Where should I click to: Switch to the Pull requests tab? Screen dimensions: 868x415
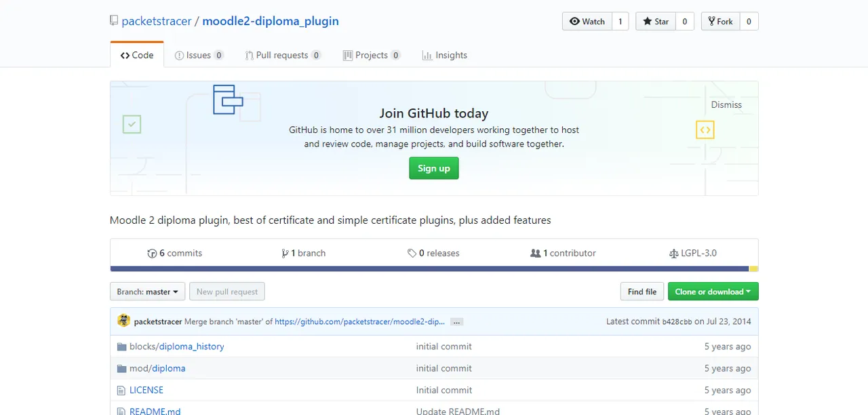pyautogui.click(x=283, y=55)
